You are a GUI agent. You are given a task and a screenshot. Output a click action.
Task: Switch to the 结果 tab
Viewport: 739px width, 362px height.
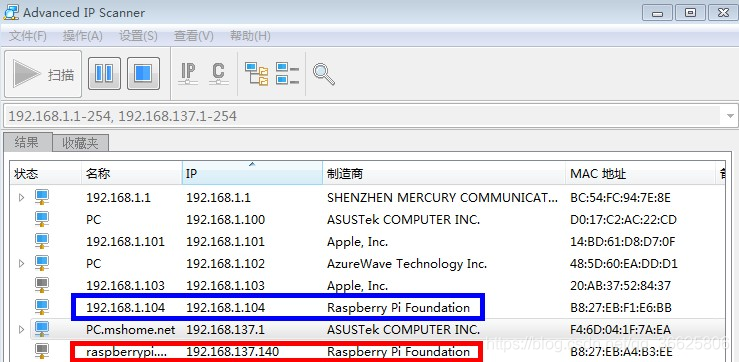coord(27,142)
